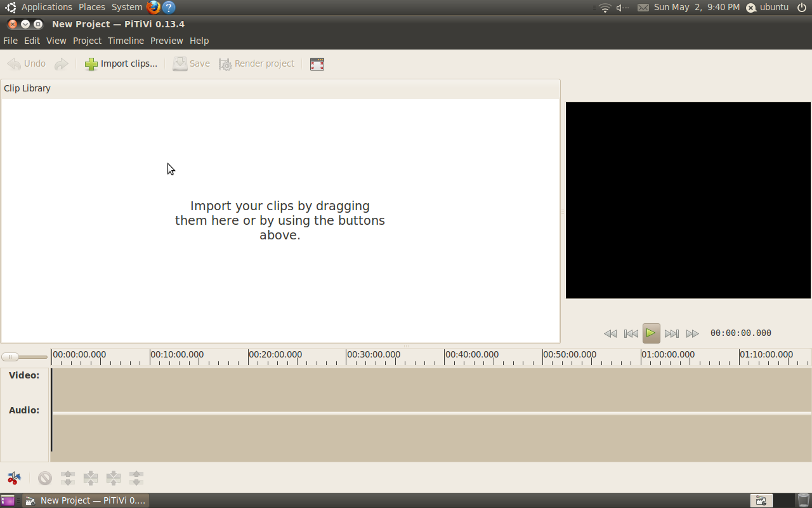Click the Video track label
This screenshot has height=508, width=812.
[x=24, y=375]
